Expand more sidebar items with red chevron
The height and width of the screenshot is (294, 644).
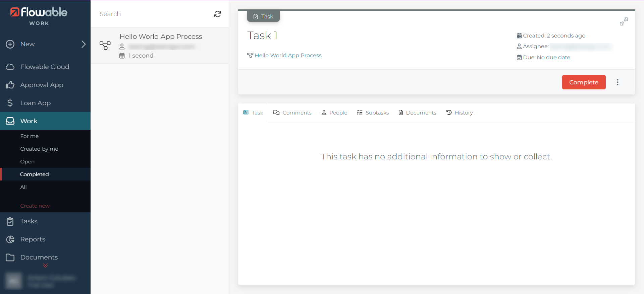[x=45, y=266]
